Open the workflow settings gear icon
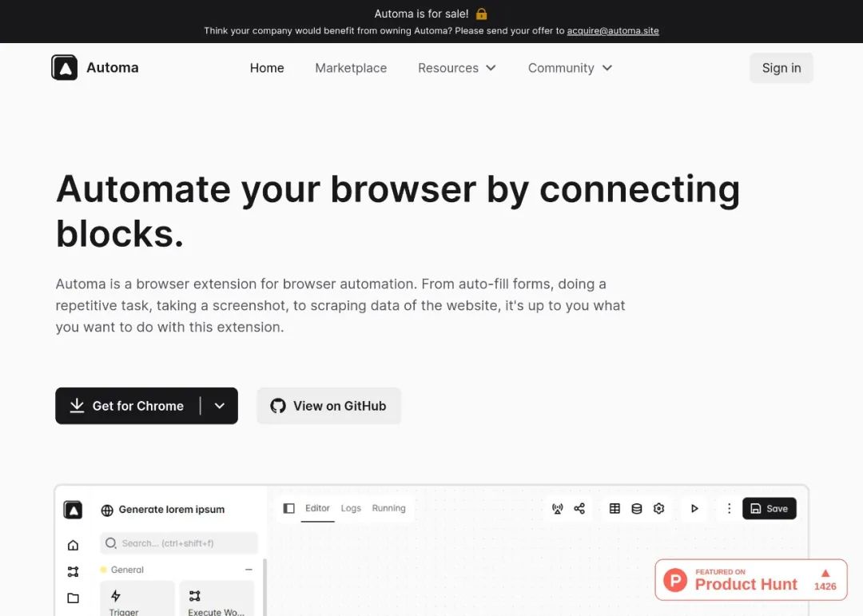This screenshot has width=863, height=616. [x=658, y=508]
